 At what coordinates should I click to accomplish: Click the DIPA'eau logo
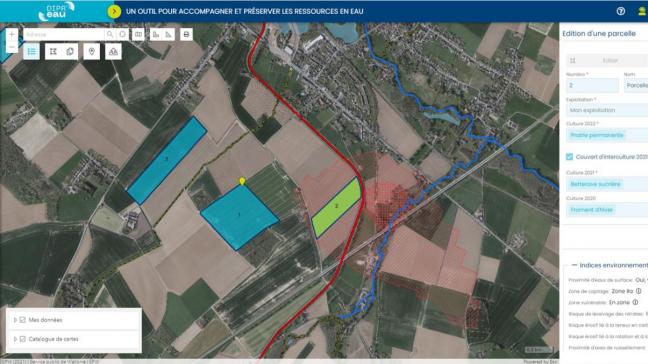[57, 11]
